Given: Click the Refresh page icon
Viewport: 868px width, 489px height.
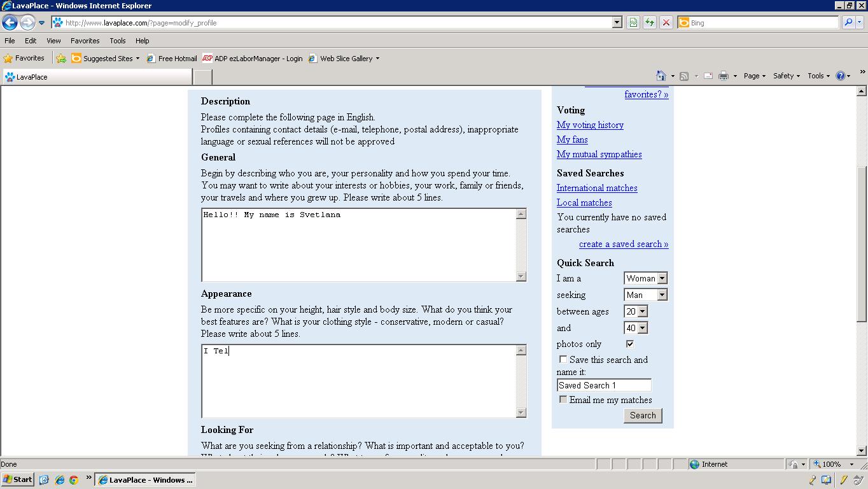Looking at the screenshot, I should coord(650,22).
